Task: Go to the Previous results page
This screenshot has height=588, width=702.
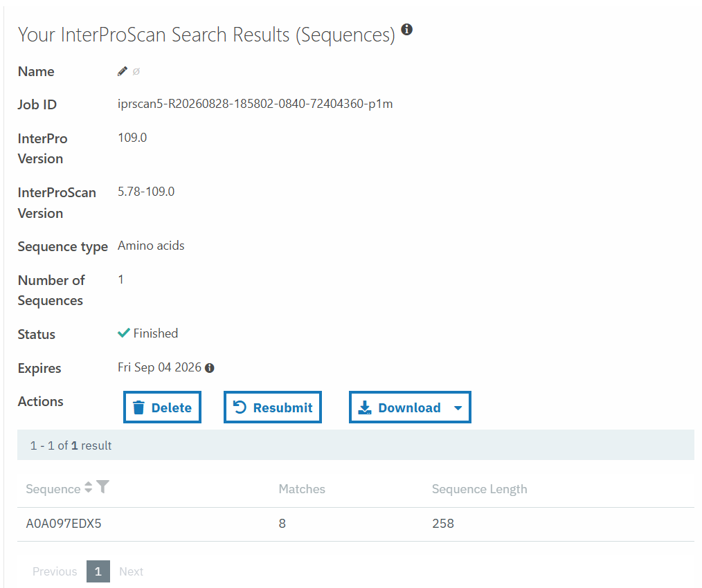Action: click(55, 571)
